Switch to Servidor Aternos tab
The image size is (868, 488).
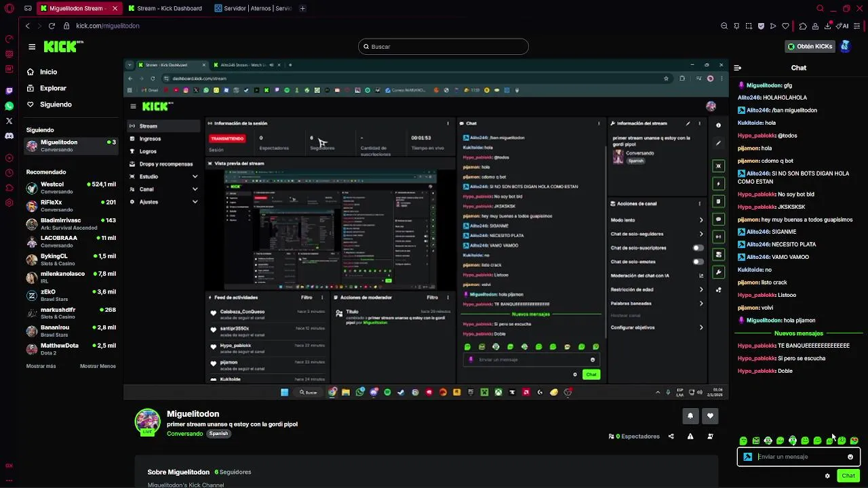[x=253, y=8]
